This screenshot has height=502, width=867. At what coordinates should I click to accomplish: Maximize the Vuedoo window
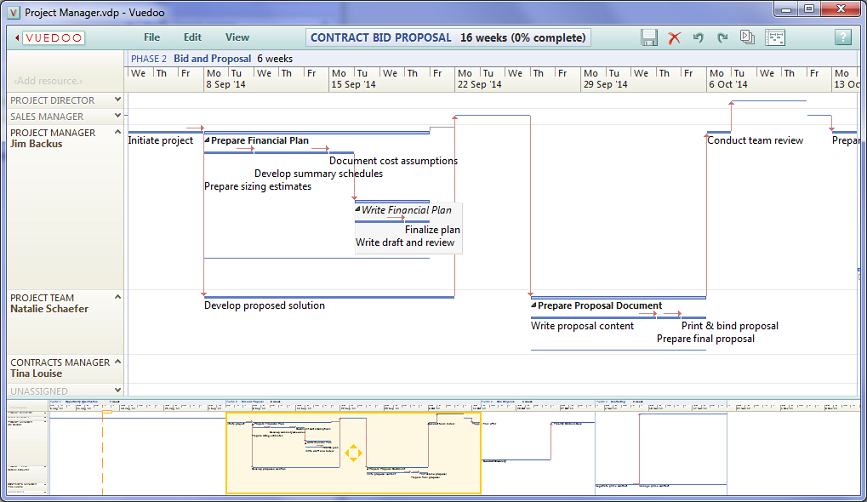pyautogui.click(x=809, y=9)
